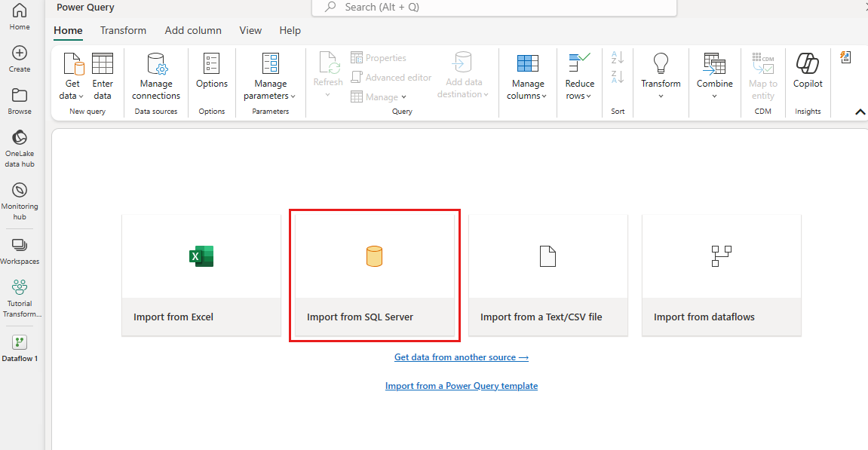Open Home in the left sidebar
This screenshot has height=450, width=868.
click(x=20, y=17)
